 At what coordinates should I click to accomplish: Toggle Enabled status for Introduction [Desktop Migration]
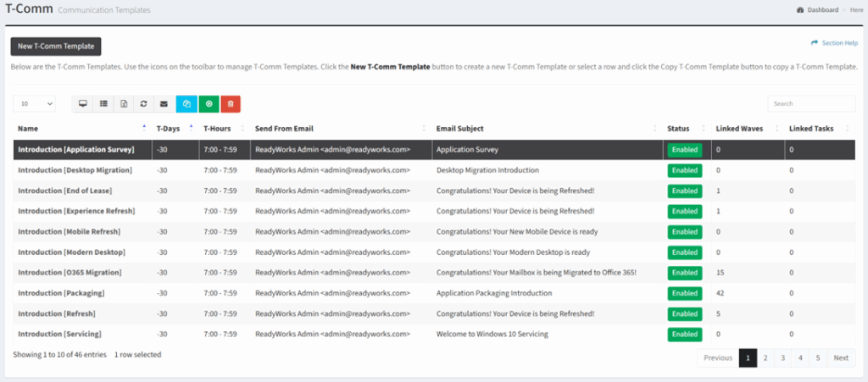pos(684,170)
